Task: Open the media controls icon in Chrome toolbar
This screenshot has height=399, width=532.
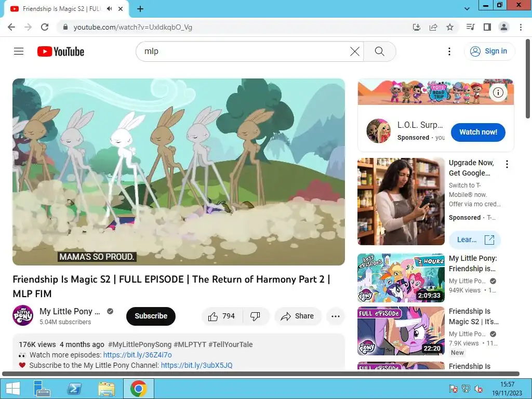Action: coord(471,27)
